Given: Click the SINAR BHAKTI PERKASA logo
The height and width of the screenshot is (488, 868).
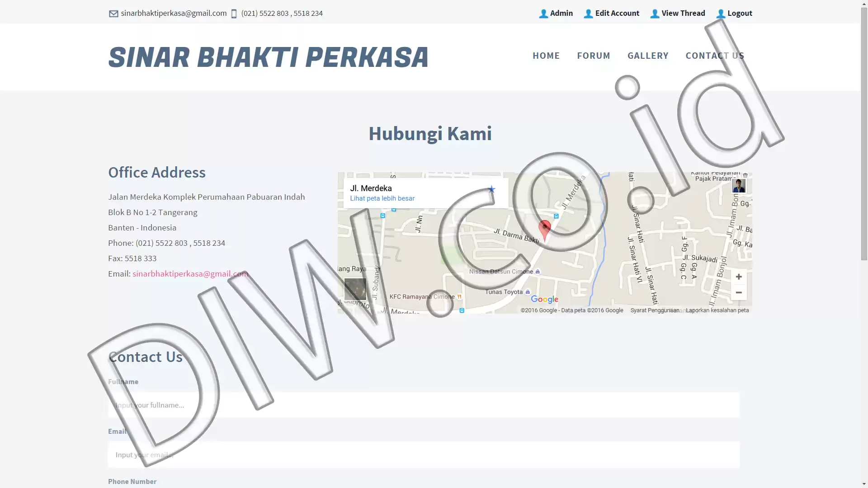Looking at the screenshot, I should click(268, 57).
